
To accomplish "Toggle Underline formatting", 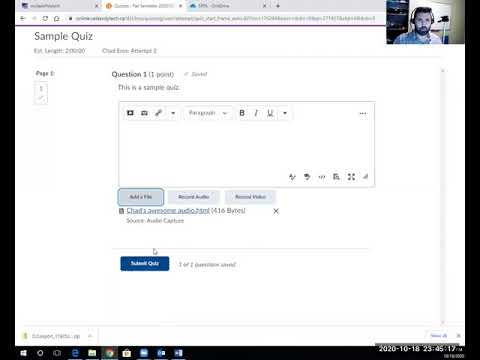I will point(270,113).
